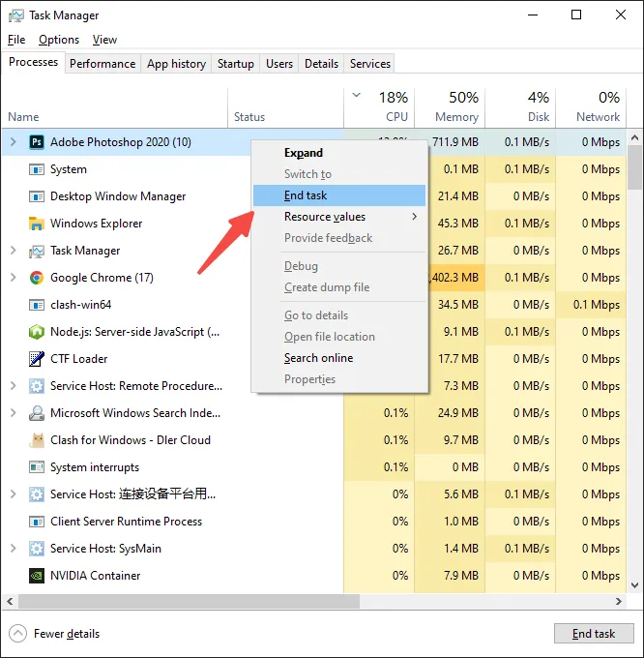The width and height of the screenshot is (644, 658).
Task: Click the clash-win64 process icon
Action: pyautogui.click(x=37, y=305)
